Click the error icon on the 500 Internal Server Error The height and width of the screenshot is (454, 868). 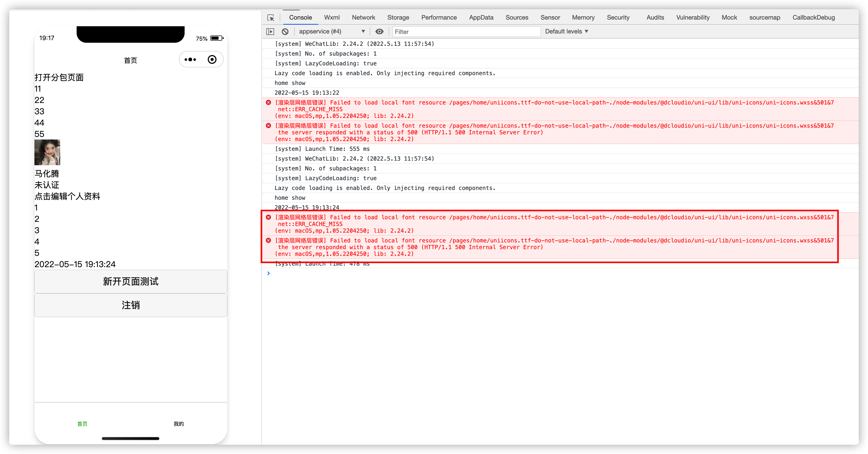tap(268, 240)
